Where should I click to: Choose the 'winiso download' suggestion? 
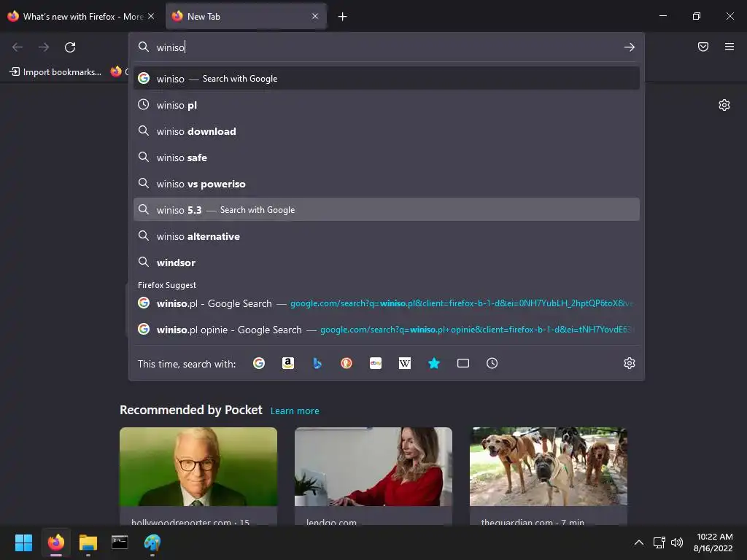coord(387,131)
